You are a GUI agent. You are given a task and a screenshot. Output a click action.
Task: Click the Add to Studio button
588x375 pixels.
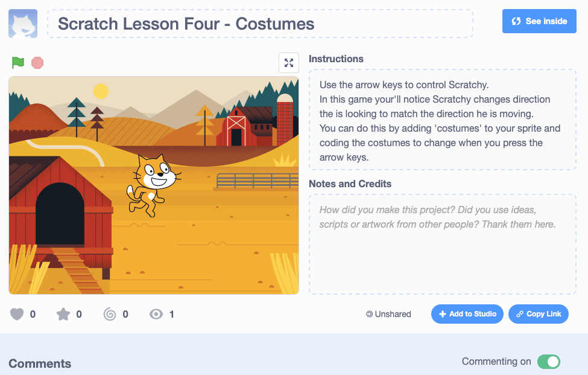tap(467, 314)
